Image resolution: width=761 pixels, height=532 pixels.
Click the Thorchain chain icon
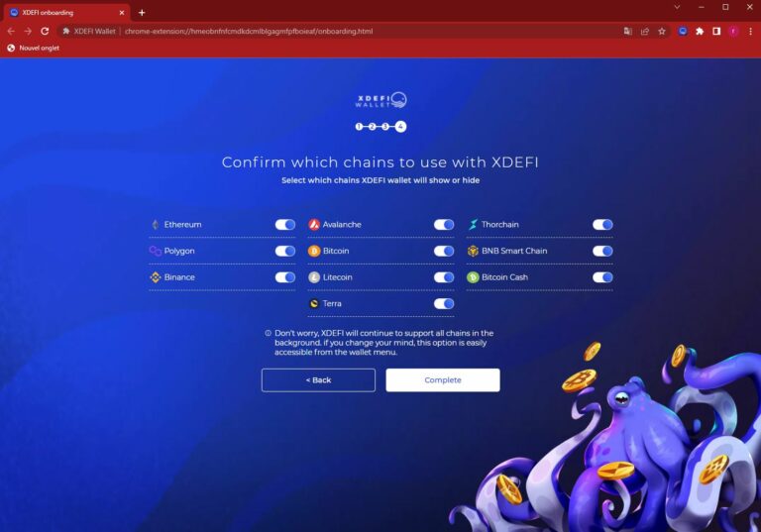(473, 224)
